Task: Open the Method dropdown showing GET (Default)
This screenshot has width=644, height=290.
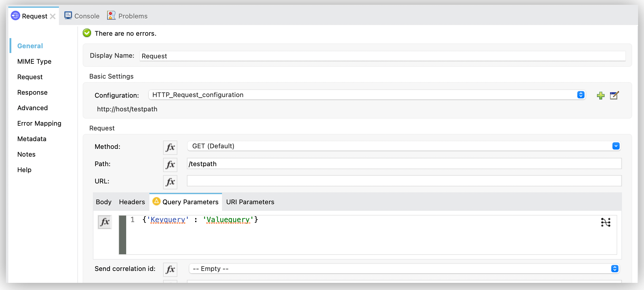Action: pos(404,146)
